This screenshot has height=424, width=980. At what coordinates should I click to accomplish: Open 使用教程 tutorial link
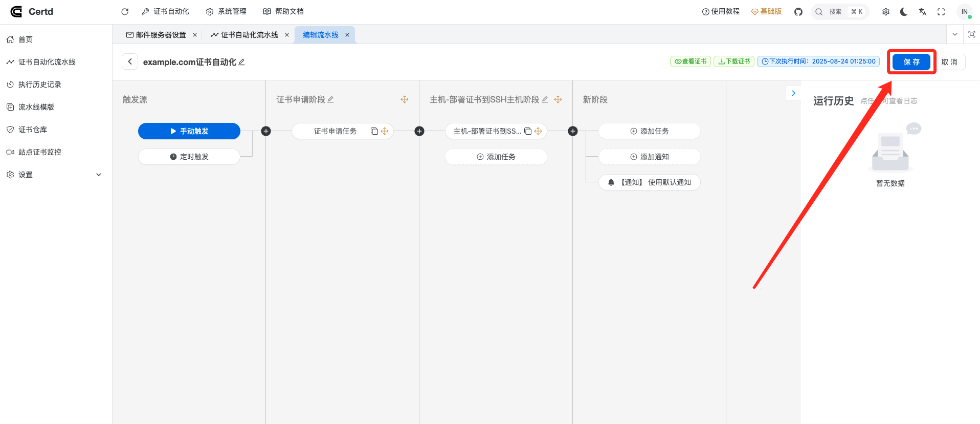pos(721,11)
